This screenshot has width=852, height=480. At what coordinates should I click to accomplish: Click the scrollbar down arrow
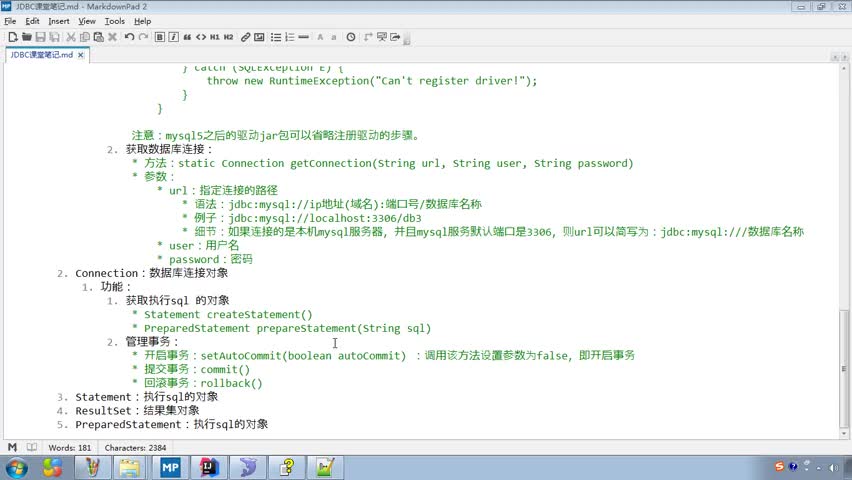coord(843,433)
